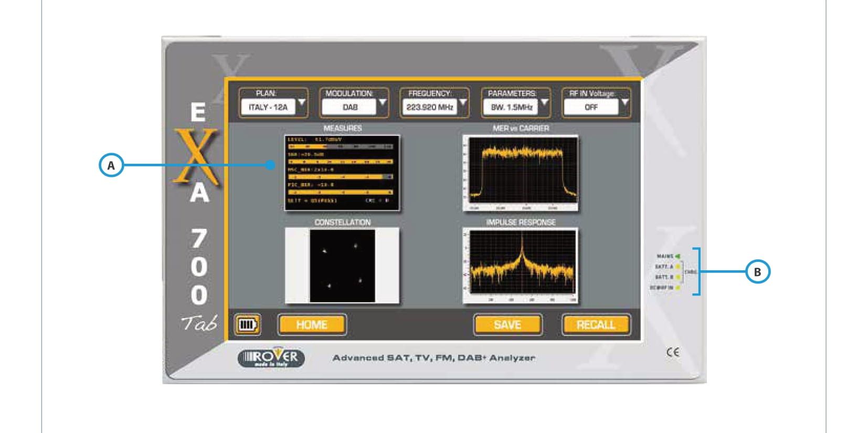The image size is (868, 433).
Task: Tap the RECALL button
Action: 596,325
